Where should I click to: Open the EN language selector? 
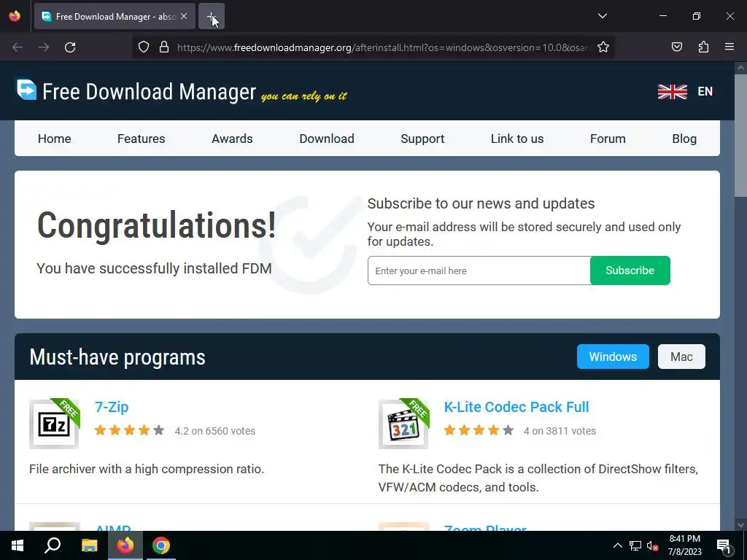[705, 91]
